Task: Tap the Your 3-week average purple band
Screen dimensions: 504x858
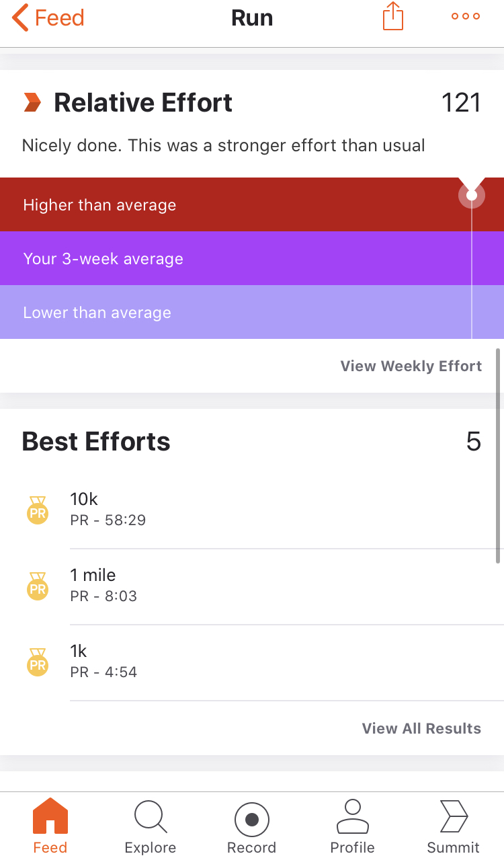Action: pyautogui.click(x=228, y=258)
